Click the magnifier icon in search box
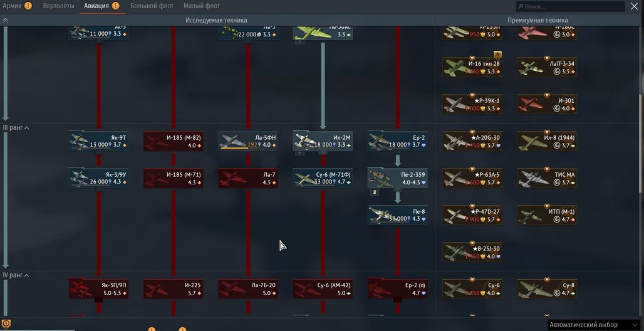The image size is (644, 331). tap(521, 6)
